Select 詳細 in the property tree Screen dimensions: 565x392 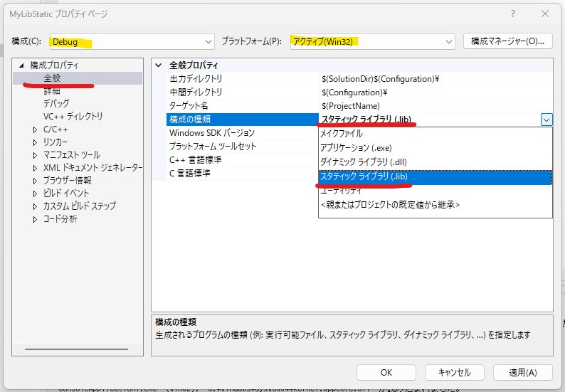(52, 91)
